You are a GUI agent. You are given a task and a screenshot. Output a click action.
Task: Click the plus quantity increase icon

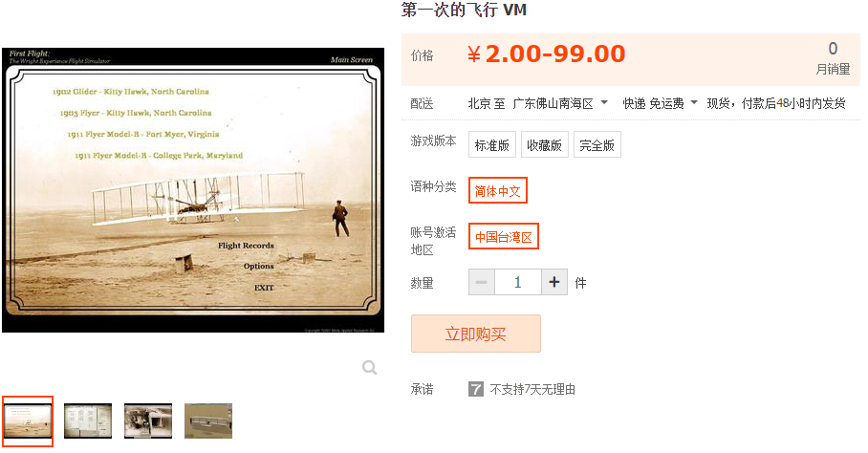pos(554,282)
